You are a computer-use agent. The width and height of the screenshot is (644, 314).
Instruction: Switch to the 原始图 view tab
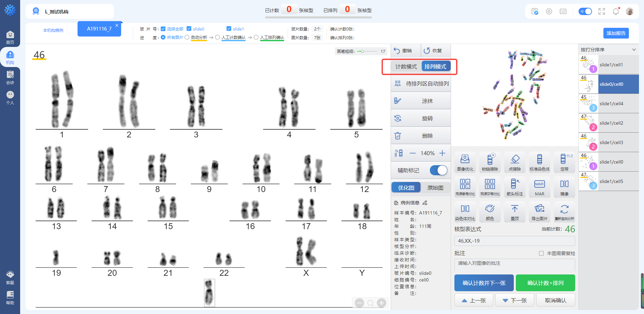(x=435, y=188)
